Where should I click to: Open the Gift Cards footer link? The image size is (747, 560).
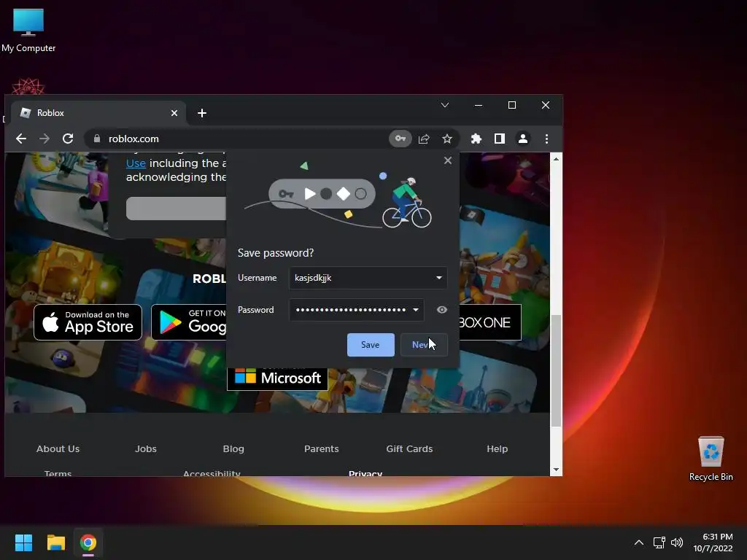coord(409,448)
